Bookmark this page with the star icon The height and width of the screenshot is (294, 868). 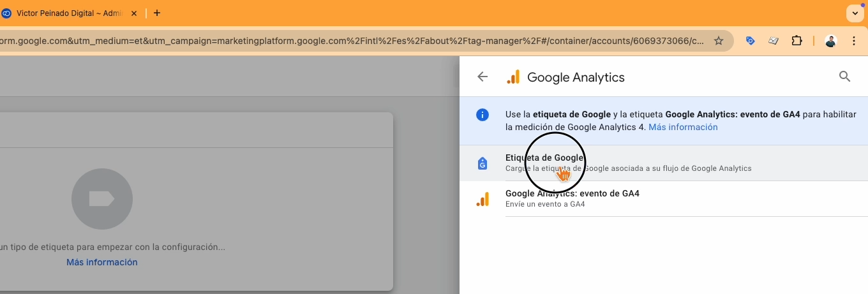point(719,41)
